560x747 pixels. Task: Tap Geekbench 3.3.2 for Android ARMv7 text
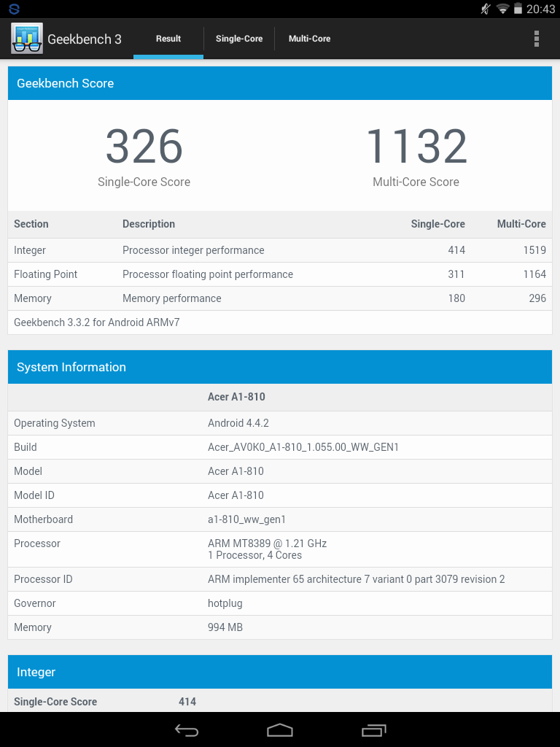pos(97,322)
